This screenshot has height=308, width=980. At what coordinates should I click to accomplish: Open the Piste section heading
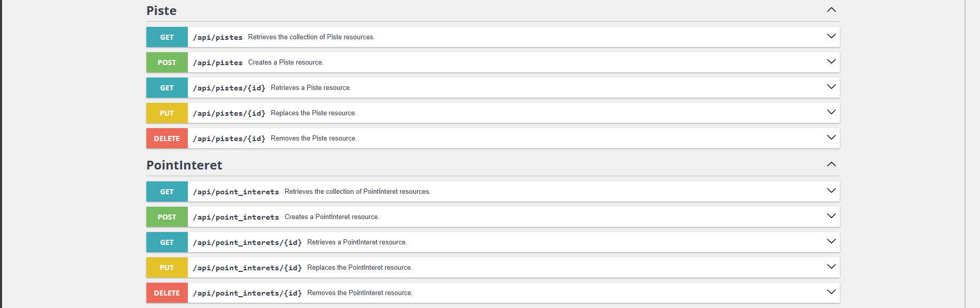(161, 11)
